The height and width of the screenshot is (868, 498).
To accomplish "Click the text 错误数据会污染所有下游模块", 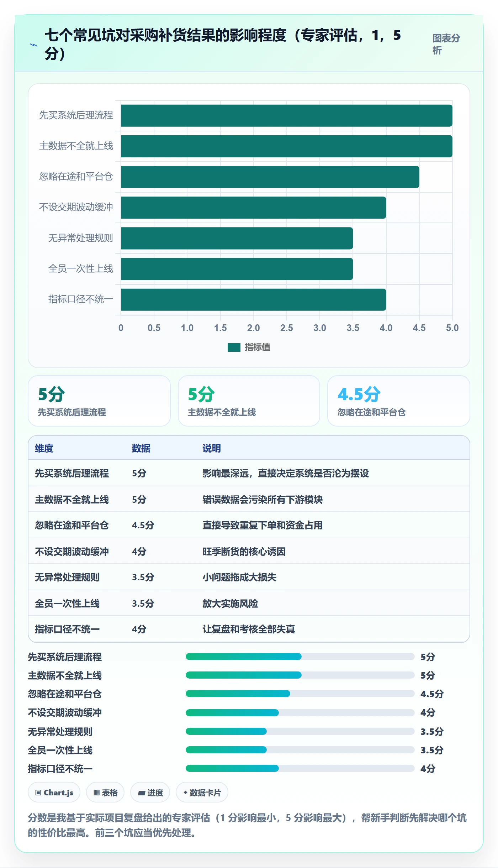I will [263, 500].
